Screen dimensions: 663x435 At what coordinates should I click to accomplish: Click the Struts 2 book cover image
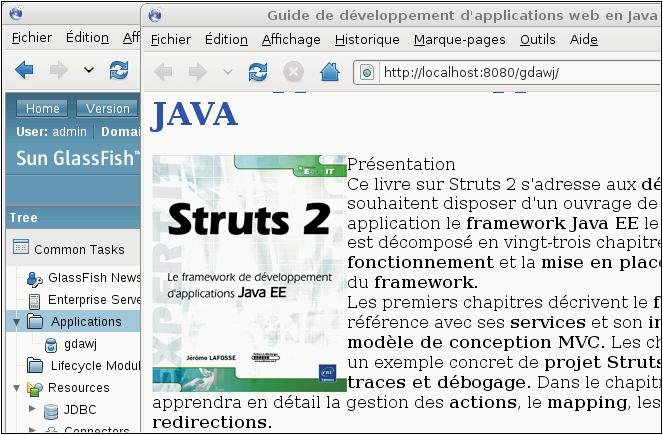[x=249, y=272]
